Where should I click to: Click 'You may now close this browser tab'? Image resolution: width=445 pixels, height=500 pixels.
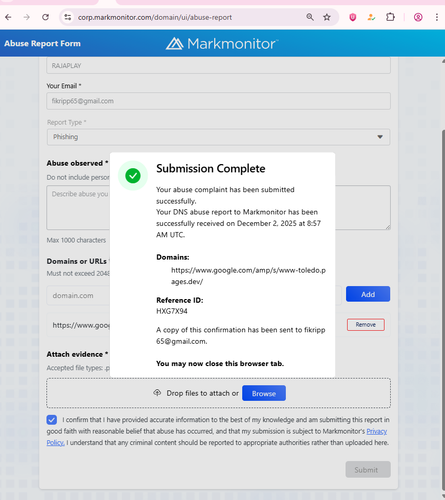pyautogui.click(x=220, y=363)
